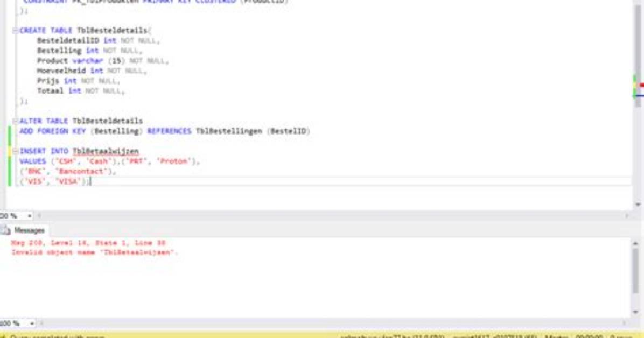Click the Messages pane scrollbar up arrow
Viewport: 644px width, 338px height.
635,243
